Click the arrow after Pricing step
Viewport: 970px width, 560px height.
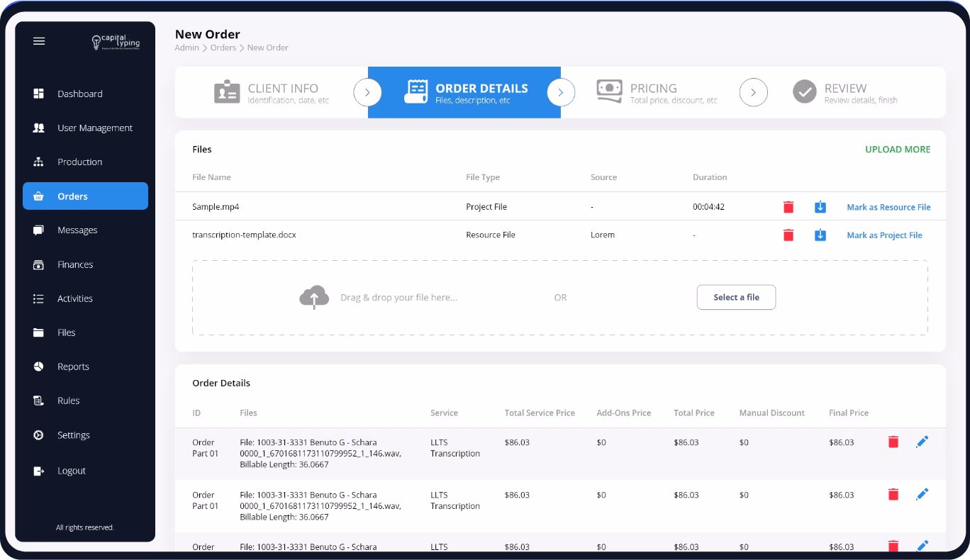(753, 92)
